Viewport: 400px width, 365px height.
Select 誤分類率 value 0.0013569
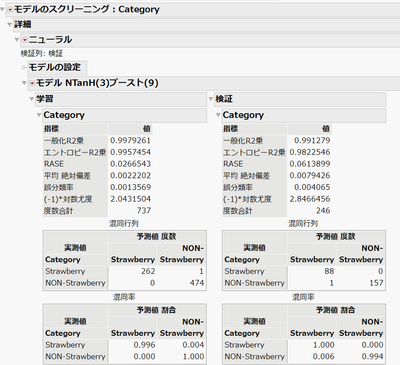(130, 187)
